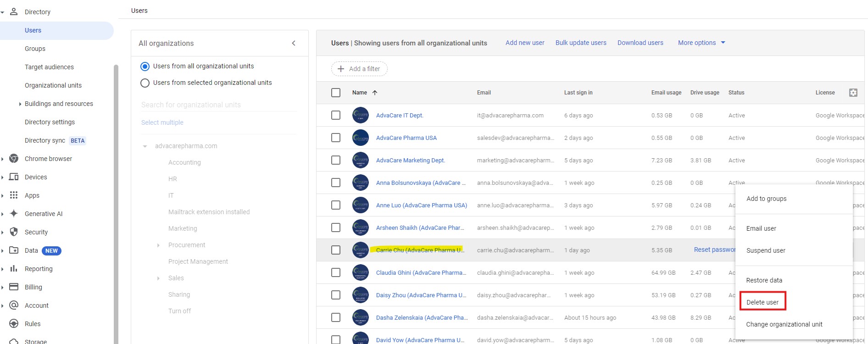This screenshot has width=868, height=344.
Task: Click Daisy Zhou avatar
Action: click(x=361, y=295)
